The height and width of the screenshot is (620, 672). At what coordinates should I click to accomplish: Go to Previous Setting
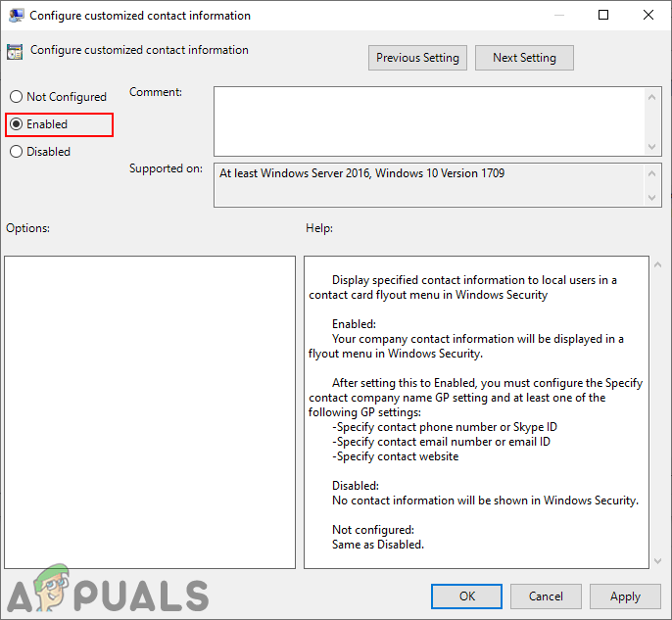pos(417,58)
